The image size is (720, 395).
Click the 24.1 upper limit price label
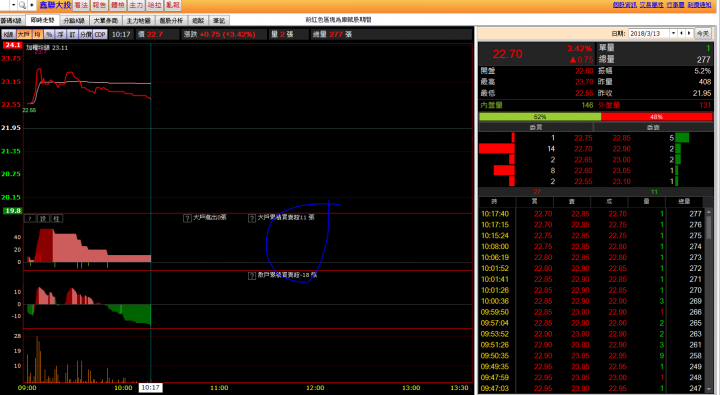(x=12, y=45)
